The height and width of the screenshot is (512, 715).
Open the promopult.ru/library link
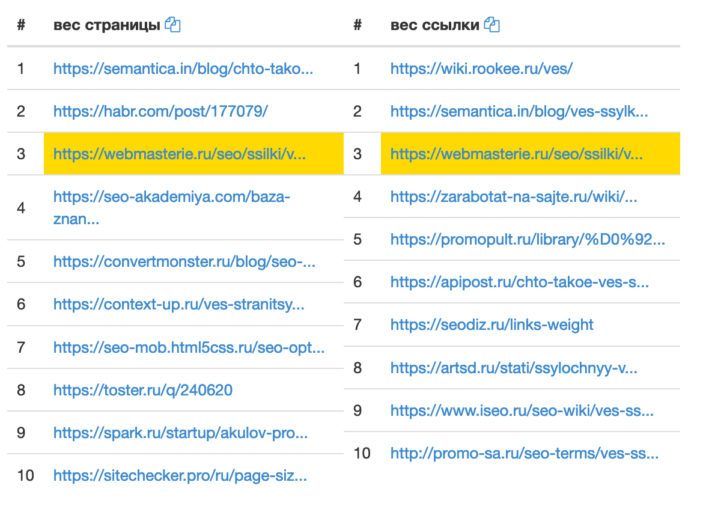click(x=528, y=239)
